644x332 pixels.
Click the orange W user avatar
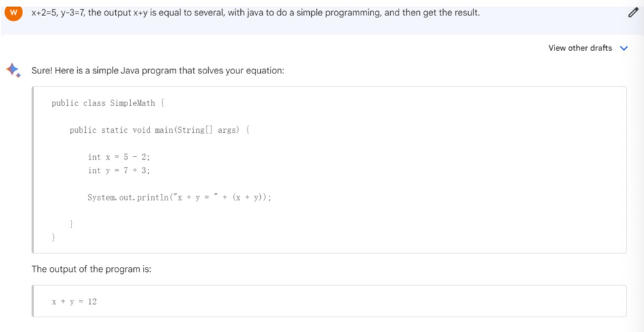13,13
